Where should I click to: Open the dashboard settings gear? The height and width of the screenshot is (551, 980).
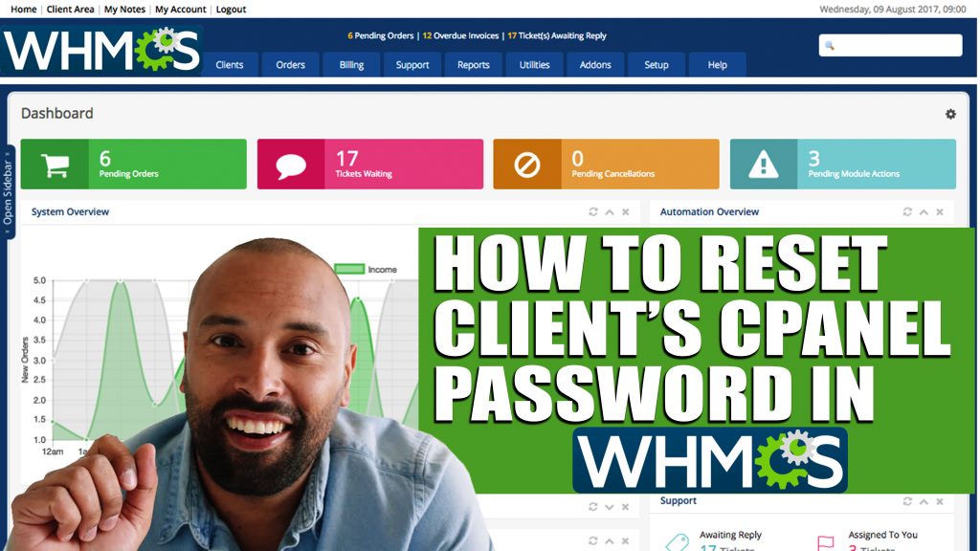(950, 114)
